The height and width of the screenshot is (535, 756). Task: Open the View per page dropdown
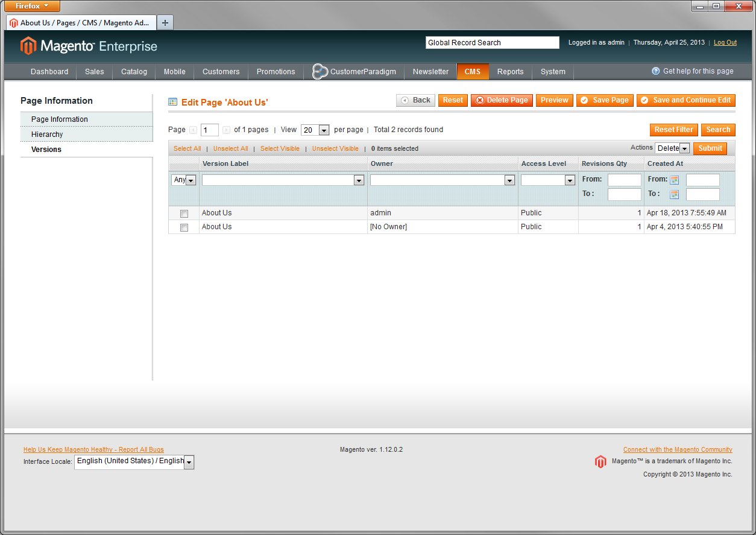click(315, 130)
